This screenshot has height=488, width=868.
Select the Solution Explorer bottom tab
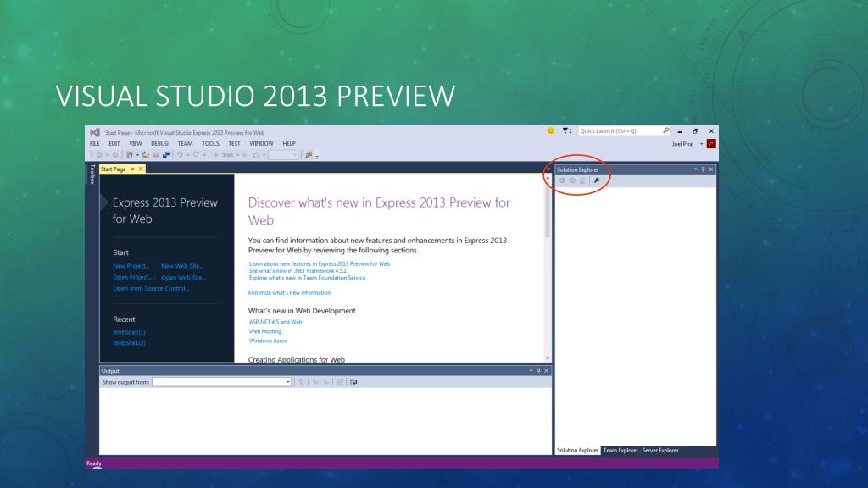tap(577, 451)
